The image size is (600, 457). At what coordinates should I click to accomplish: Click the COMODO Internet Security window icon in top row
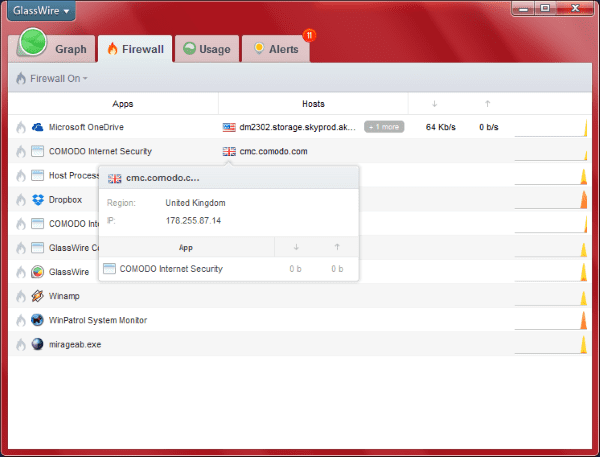pyautogui.click(x=38, y=152)
